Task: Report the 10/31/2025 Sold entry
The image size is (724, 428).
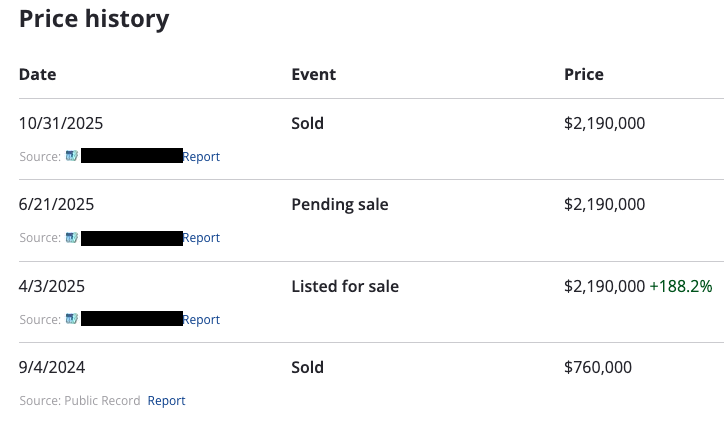Action: pyautogui.click(x=201, y=157)
